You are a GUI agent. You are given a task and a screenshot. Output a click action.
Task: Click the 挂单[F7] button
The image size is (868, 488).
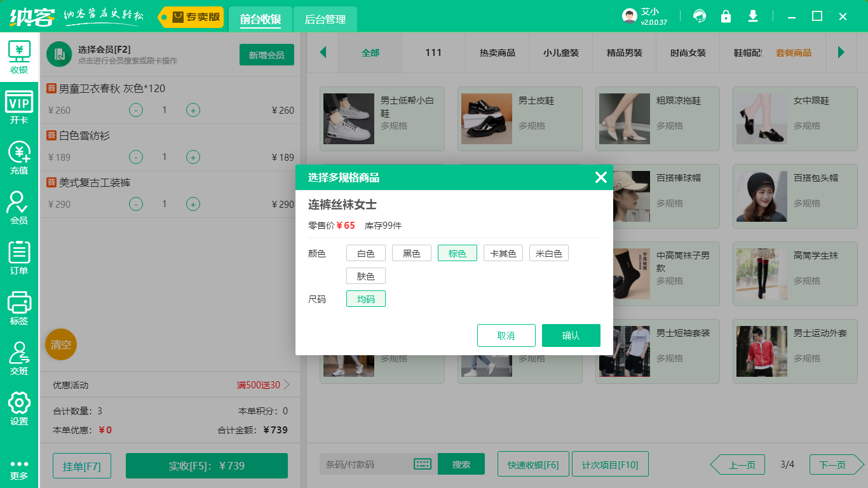[82, 466]
